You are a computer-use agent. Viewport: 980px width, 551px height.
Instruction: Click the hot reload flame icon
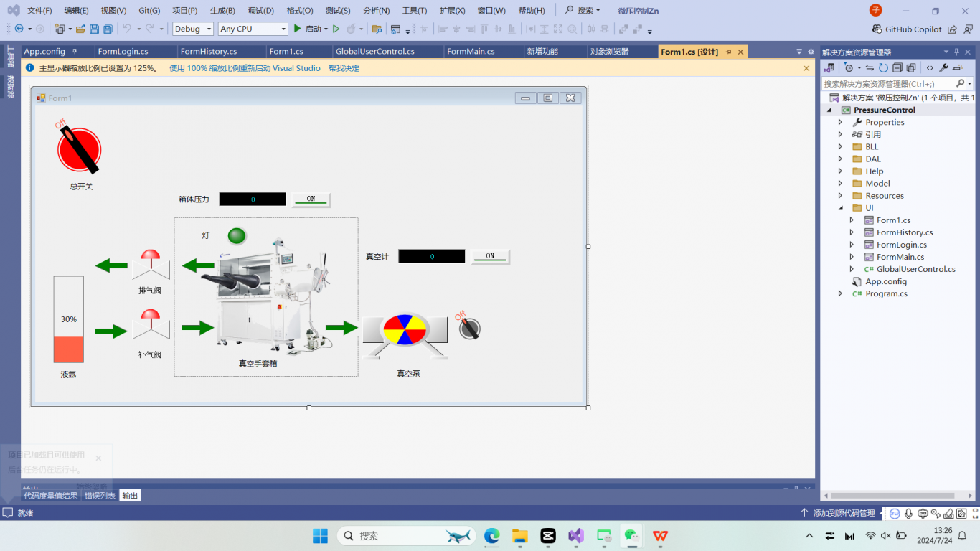[x=352, y=29]
